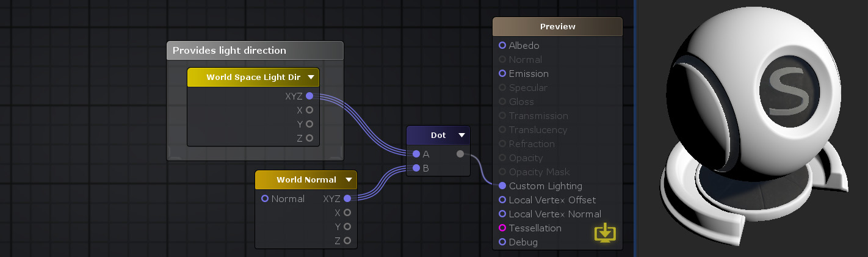Click the Custom Lighting port label

click(x=545, y=186)
